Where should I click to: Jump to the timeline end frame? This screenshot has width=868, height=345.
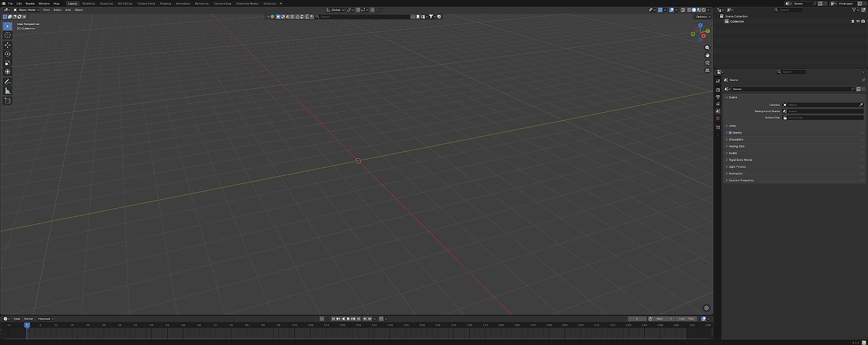[359, 319]
